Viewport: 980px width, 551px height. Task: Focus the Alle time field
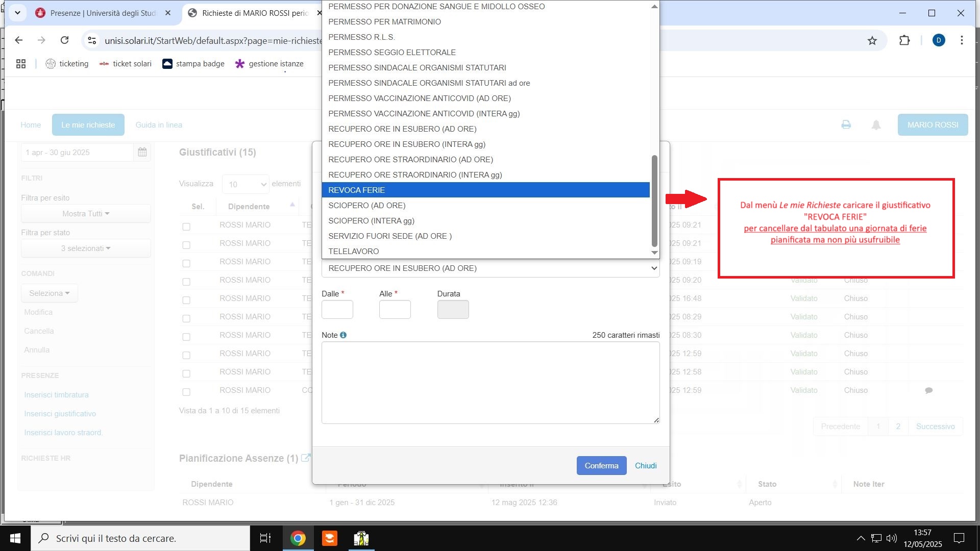pos(395,309)
